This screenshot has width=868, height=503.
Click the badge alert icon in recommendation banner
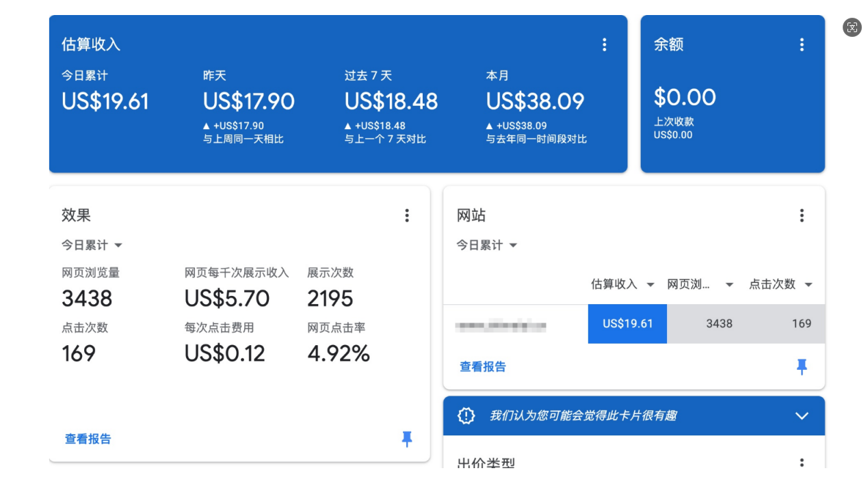[466, 416]
